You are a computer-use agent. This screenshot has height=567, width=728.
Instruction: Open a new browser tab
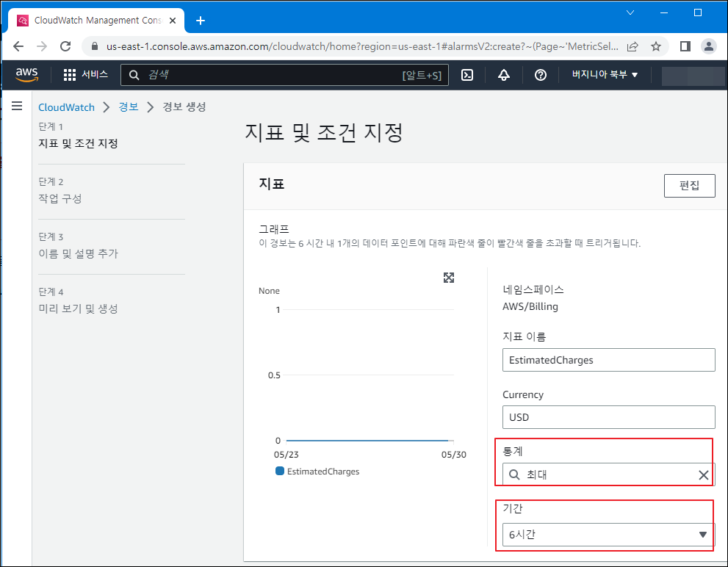pyautogui.click(x=200, y=21)
